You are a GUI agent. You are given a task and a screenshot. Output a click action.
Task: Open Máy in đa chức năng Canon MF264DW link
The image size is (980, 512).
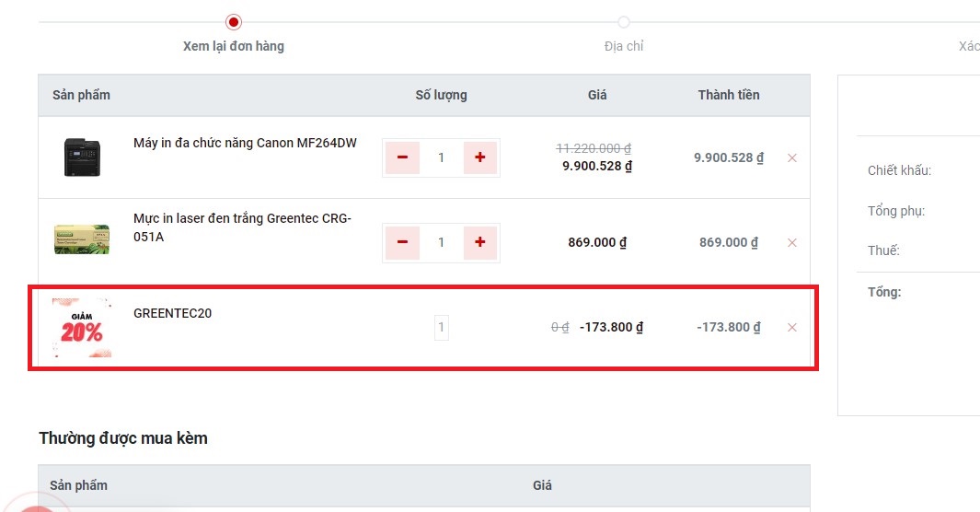[245, 143]
